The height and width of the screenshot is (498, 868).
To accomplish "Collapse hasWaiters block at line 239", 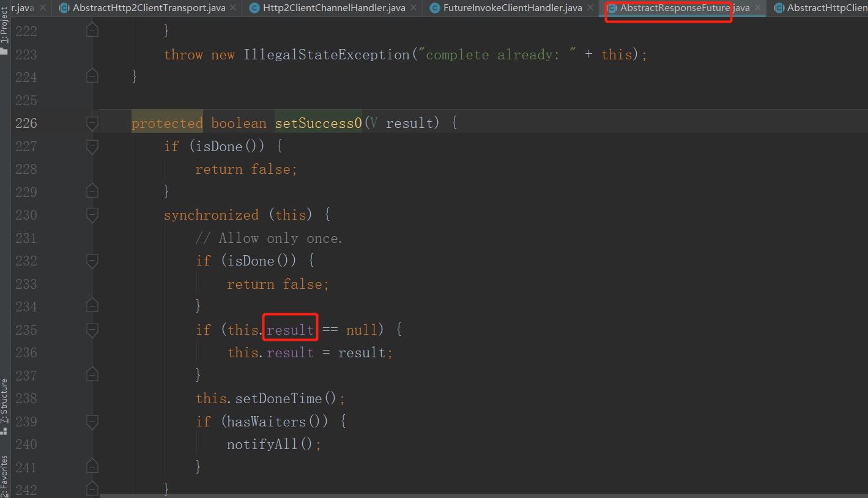I will (92, 422).
